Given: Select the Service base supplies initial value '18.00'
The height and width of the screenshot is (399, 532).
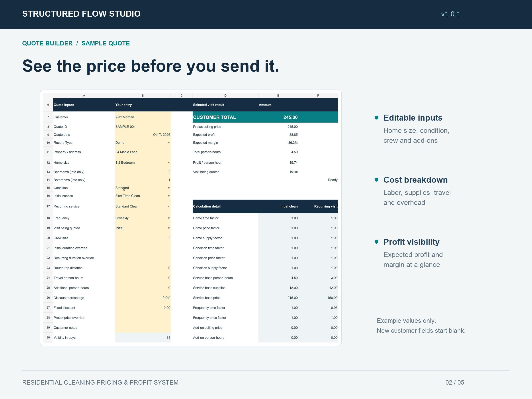Looking at the screenshot, I should point(293,288).
